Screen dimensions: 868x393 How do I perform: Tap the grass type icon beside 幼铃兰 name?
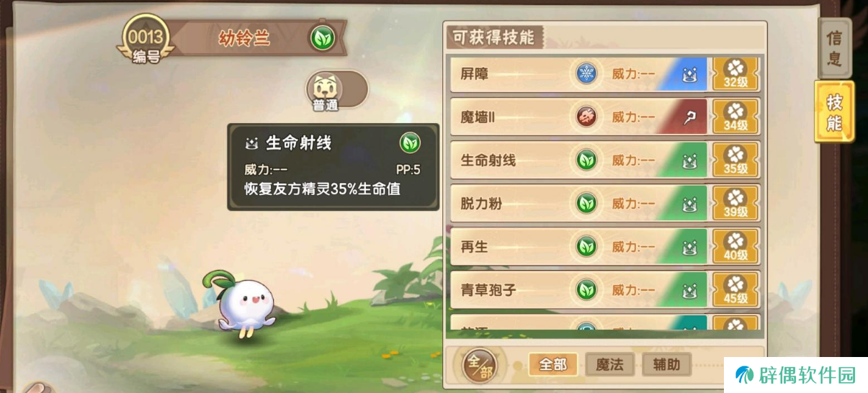[x=322, y=37]
